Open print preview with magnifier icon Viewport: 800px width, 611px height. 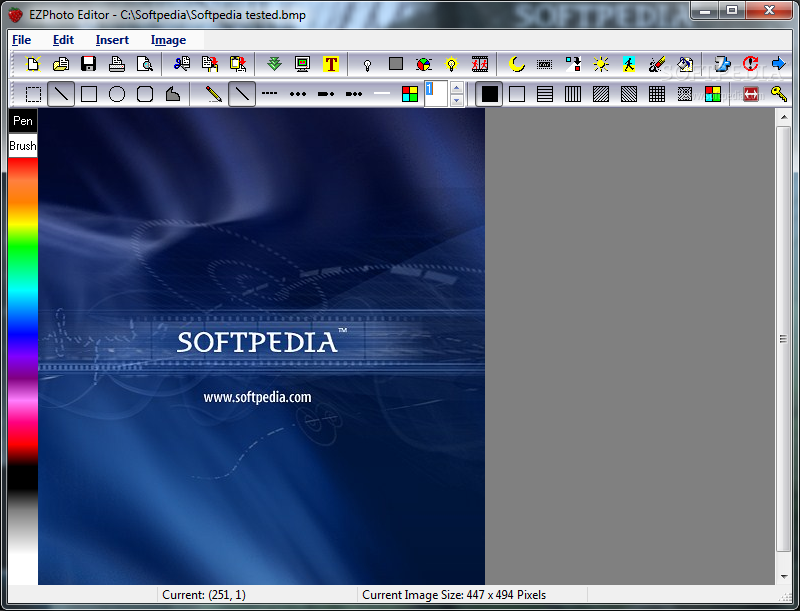[x=145, y=64]
